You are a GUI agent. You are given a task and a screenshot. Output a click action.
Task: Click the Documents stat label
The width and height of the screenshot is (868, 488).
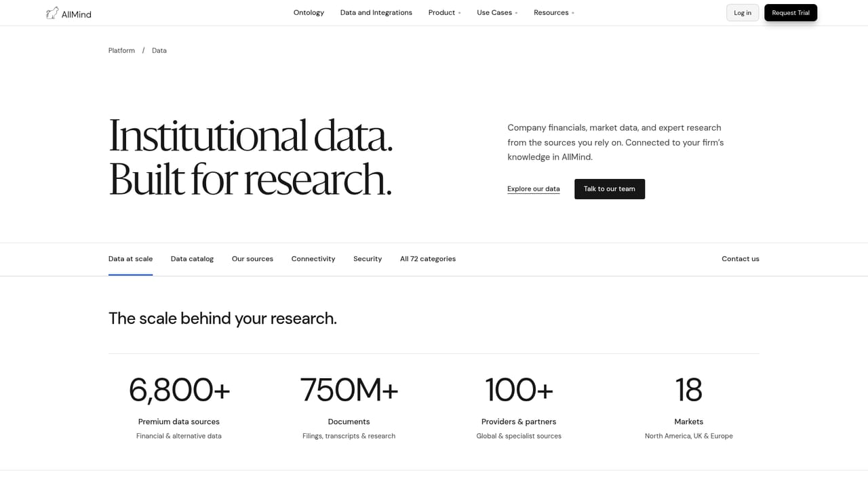click(349, 422)
